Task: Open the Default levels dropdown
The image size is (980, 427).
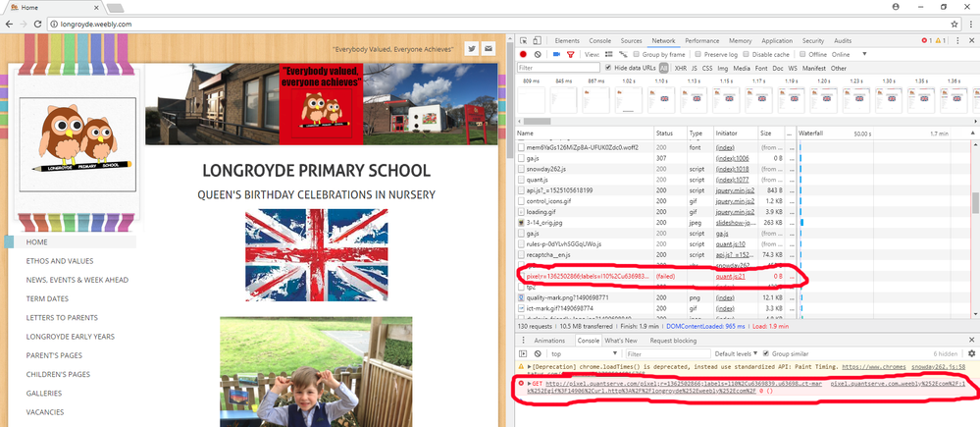Action: (x=737, y=353)
